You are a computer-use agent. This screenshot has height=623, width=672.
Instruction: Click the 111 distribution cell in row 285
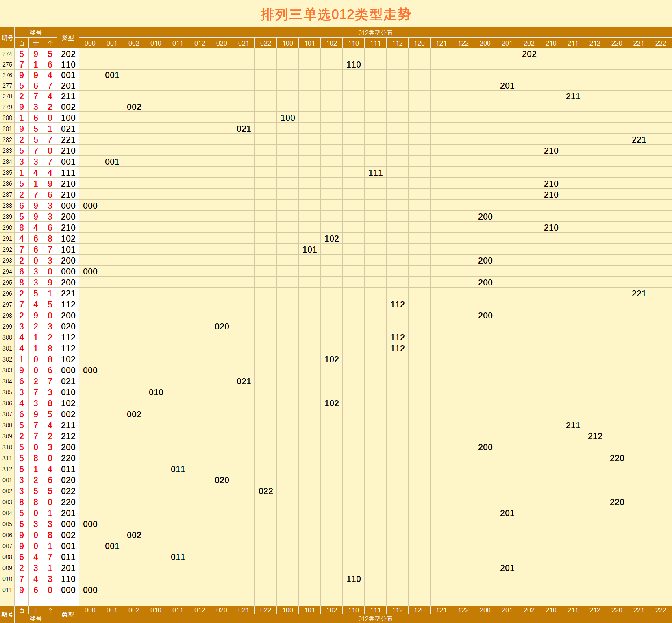click(x=375, y=172)
